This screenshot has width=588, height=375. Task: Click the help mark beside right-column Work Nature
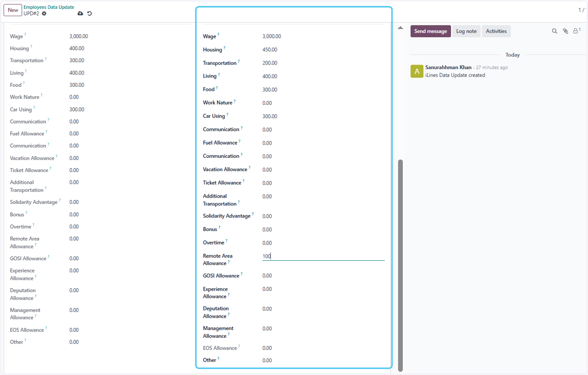click(x=235, y=101)
